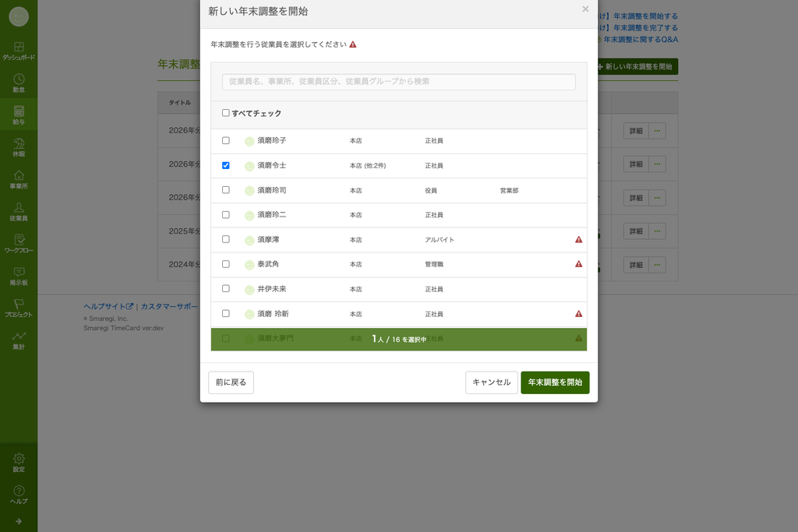Image resolution: width=798 pixels, height=532 pixels.
Task: Click 詳細 for the 2024年分 row
Action: [x=636, y=265]
